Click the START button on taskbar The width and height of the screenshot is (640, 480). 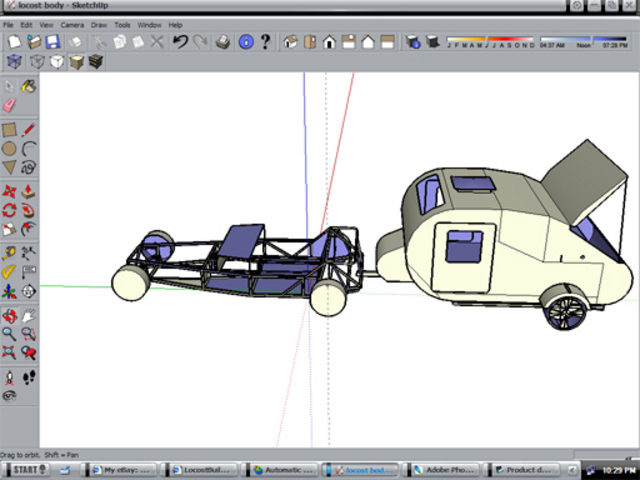pos(29,469)
